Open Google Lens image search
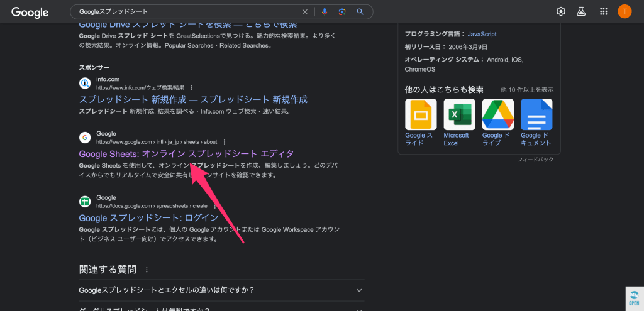The height and width of the screenshot is (311, 644). pyautogui.click(x=342, y=12)
